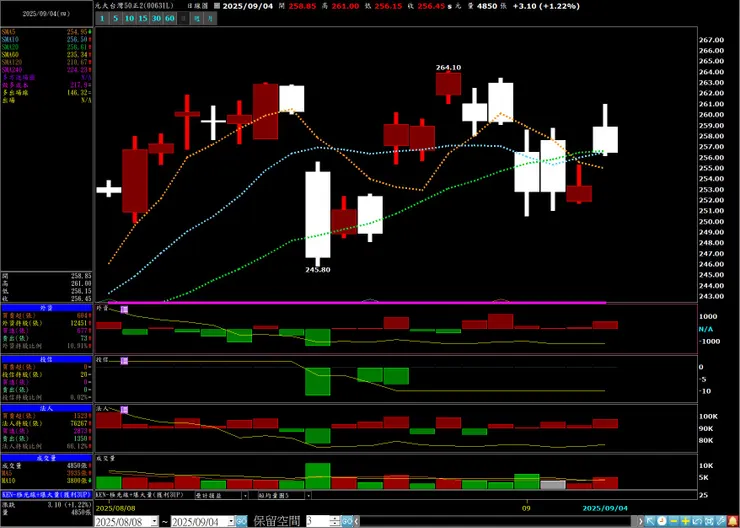Click the undo/return arrow icon
740x528 pixels.
click(697, 521)
